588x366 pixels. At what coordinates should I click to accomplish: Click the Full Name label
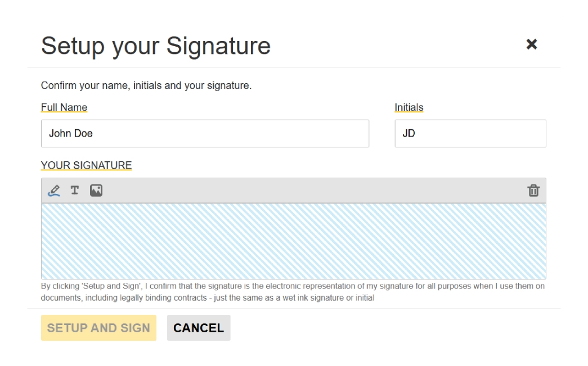(64, 107)
